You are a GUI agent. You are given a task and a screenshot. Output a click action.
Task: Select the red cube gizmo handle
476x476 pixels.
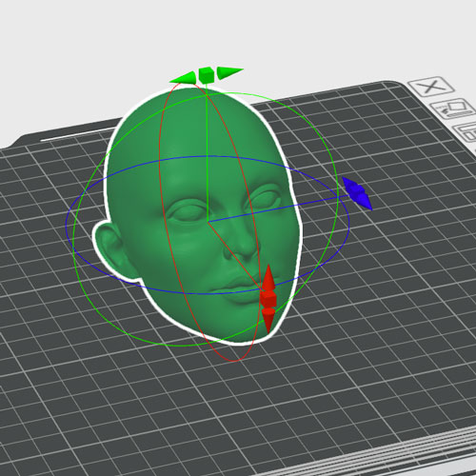pos(268,299)
